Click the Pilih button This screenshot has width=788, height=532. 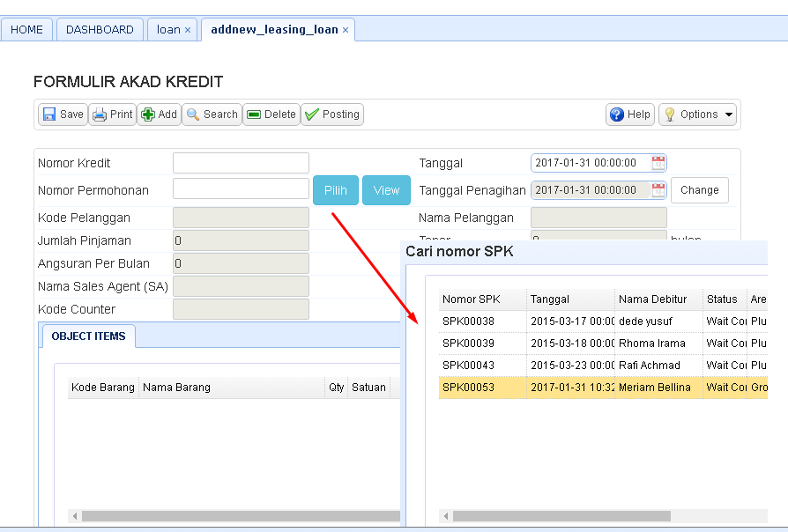[335, 189]
